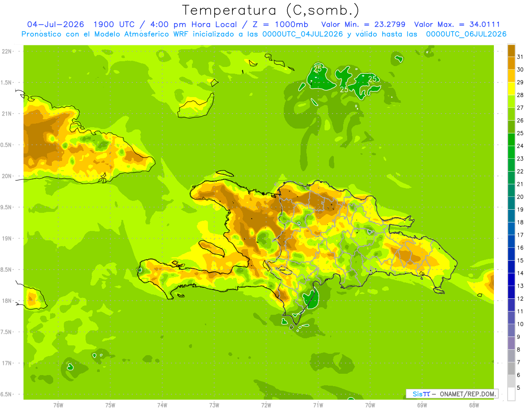This screenshot has height=411, width=532.
Task: Click the "68W" longitude label
Action: click(474, 405)
